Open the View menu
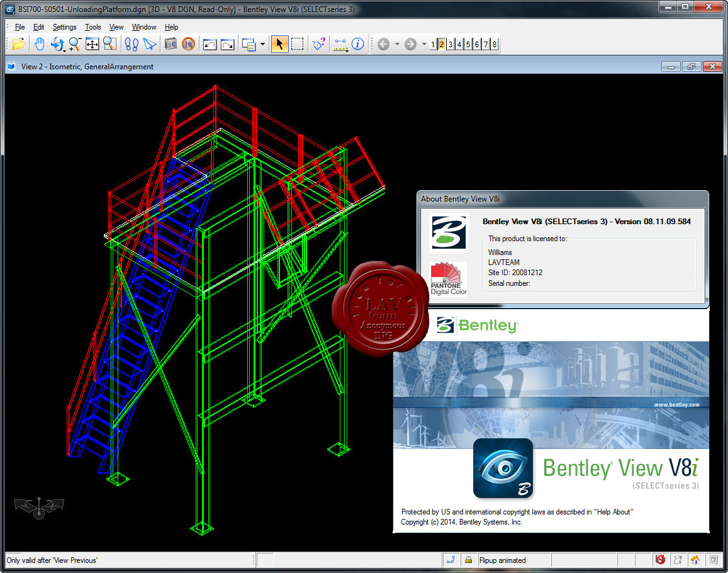728x573 pixels. click(x=116, y=27)
